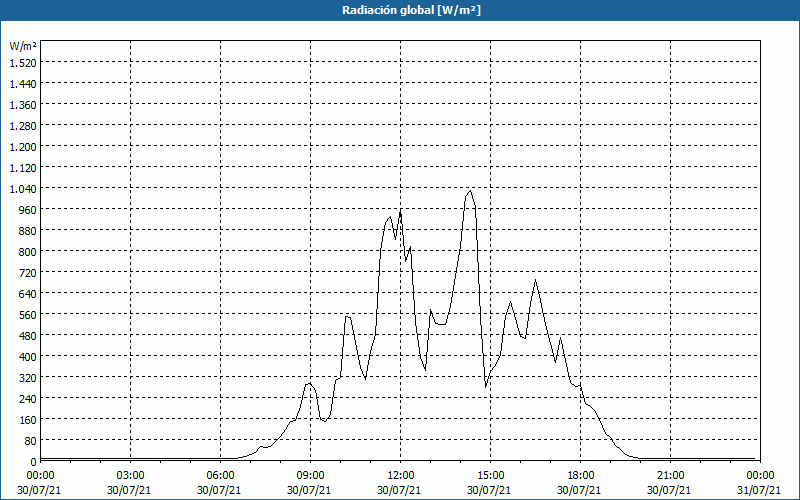
Task: Click the "06:00" x-axis time label
Action: coord(220,476)
